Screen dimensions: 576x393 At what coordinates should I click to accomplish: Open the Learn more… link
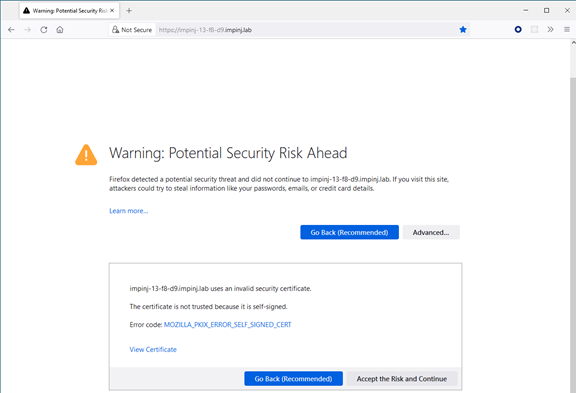click(129, 211)
